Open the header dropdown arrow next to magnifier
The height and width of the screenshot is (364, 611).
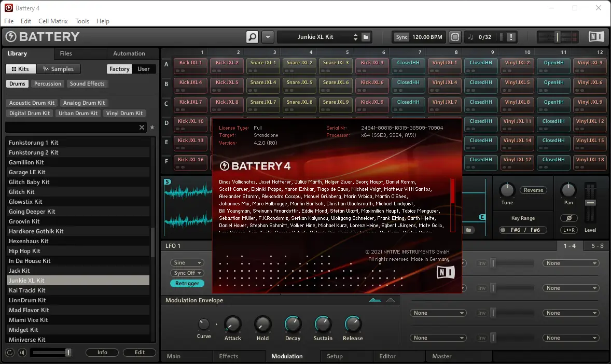pyautogui.click(x=268, y=37)
